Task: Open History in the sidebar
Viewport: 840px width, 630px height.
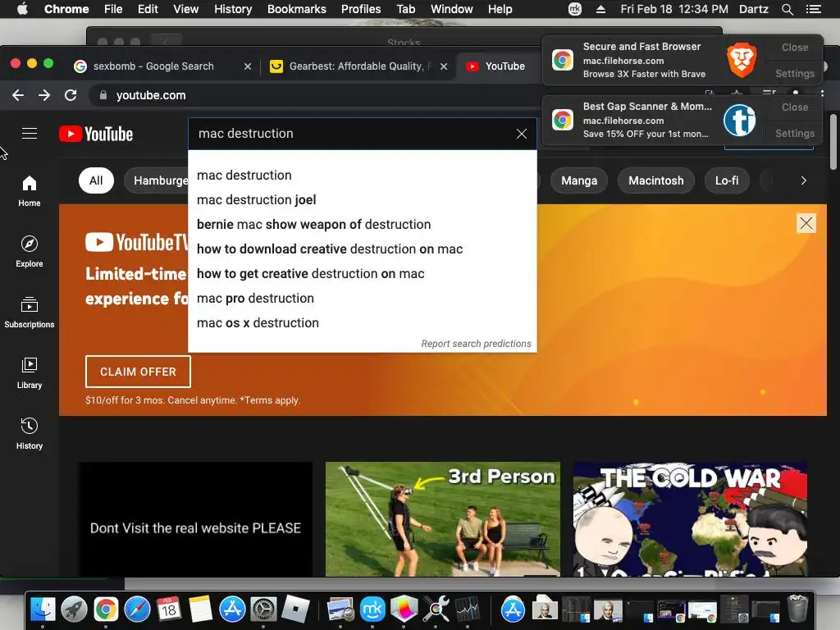Action: tap(30, 433)
